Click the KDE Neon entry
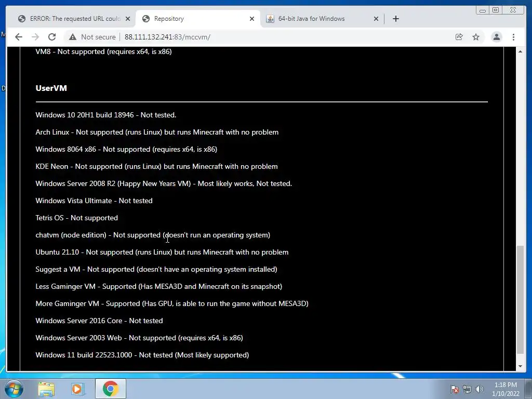Viewport: 532px width, 399px height. click(156, 167)
